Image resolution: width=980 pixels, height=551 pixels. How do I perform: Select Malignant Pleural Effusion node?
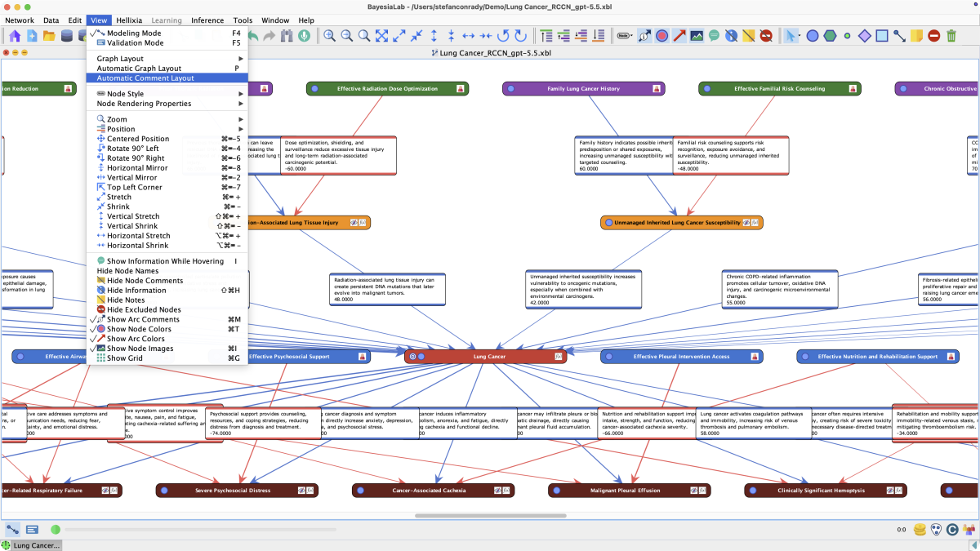point(629,491)
